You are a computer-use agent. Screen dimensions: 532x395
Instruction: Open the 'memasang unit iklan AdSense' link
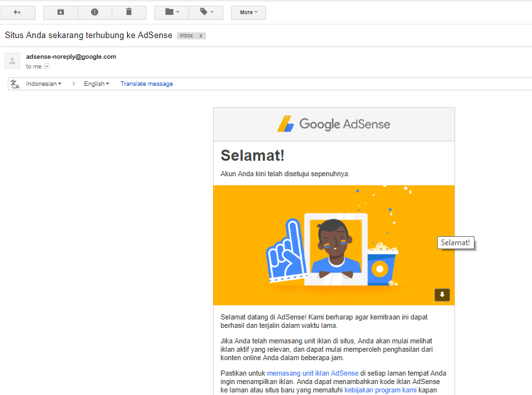click(312, 373)
